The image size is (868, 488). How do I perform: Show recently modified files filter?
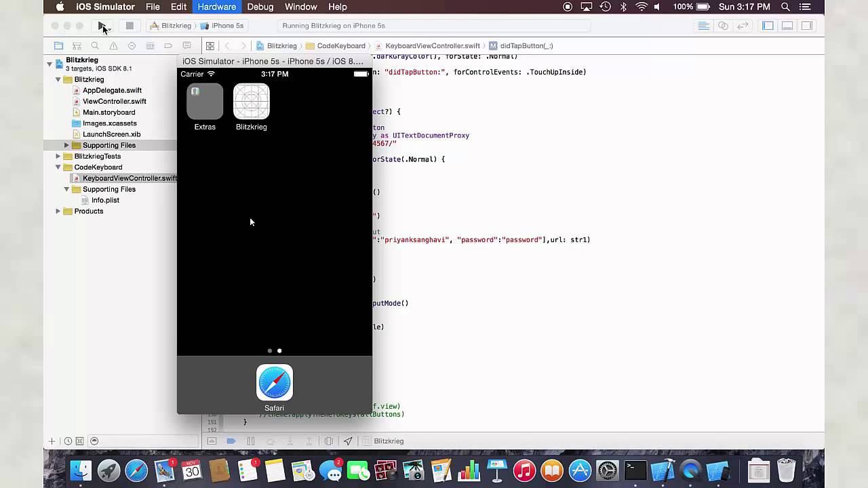tap(68, 441)
